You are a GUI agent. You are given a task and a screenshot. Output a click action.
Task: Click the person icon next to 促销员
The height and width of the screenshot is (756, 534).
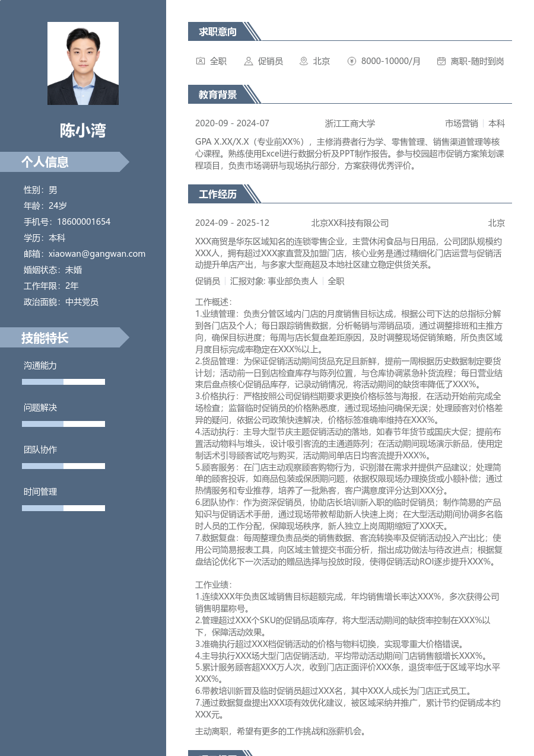[248, 61]
